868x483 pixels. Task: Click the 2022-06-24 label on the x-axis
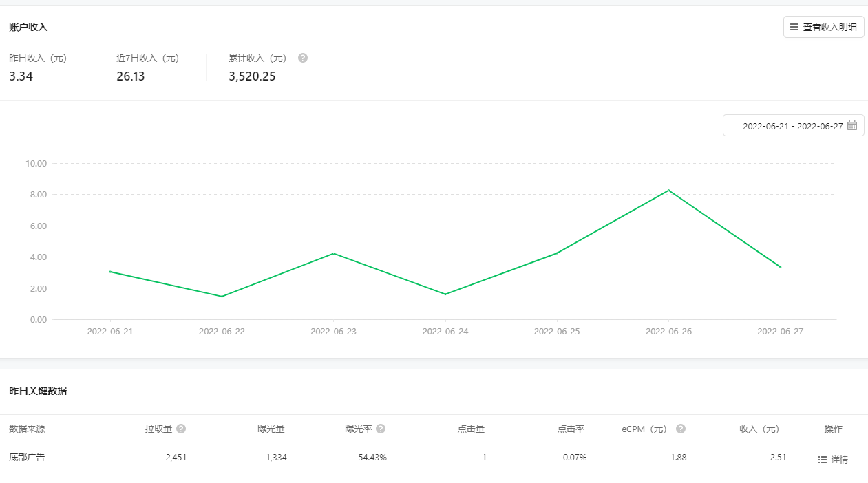point(445,332)
